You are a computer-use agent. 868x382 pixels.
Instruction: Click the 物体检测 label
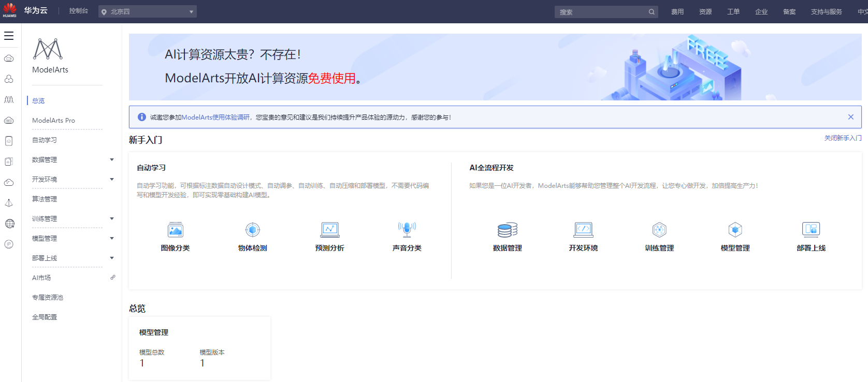[x=253, y=248]
